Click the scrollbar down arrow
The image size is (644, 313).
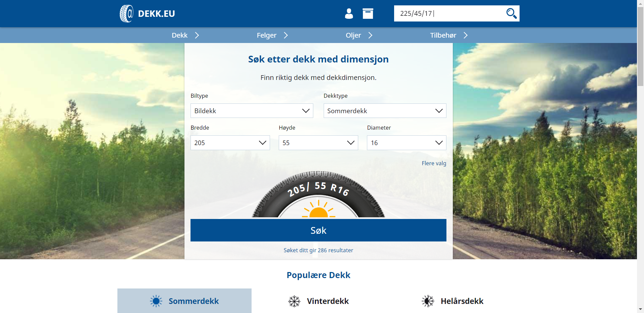(x=640, y=309)
